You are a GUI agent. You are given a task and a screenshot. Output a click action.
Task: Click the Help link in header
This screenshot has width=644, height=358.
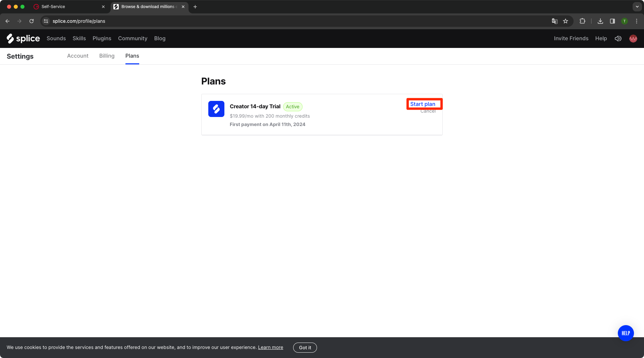(x=601, y=39)
